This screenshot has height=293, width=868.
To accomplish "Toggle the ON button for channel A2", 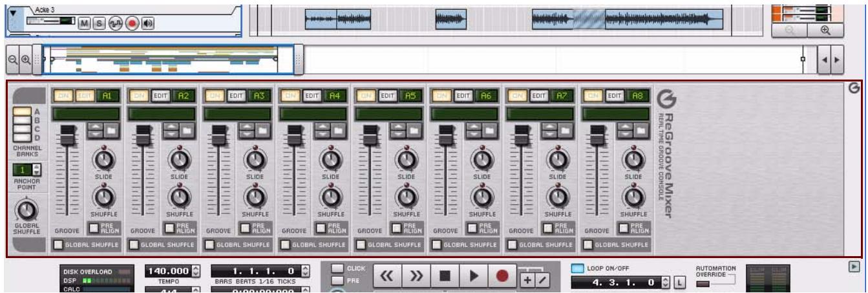I will pos(138,95).
